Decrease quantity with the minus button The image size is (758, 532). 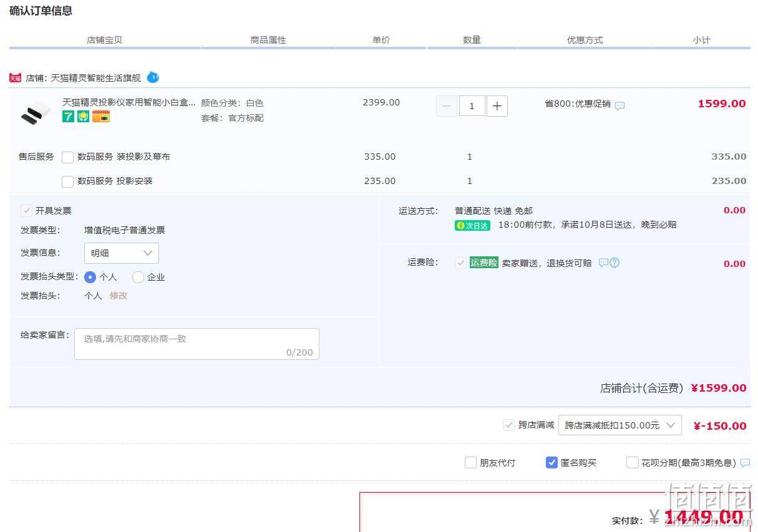coord(446,106)
